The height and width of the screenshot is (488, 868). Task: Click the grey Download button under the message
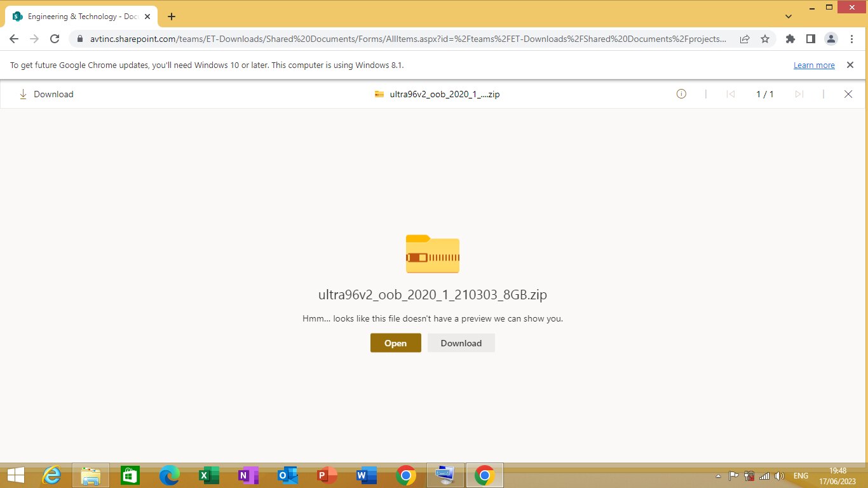tap(461, 343)
